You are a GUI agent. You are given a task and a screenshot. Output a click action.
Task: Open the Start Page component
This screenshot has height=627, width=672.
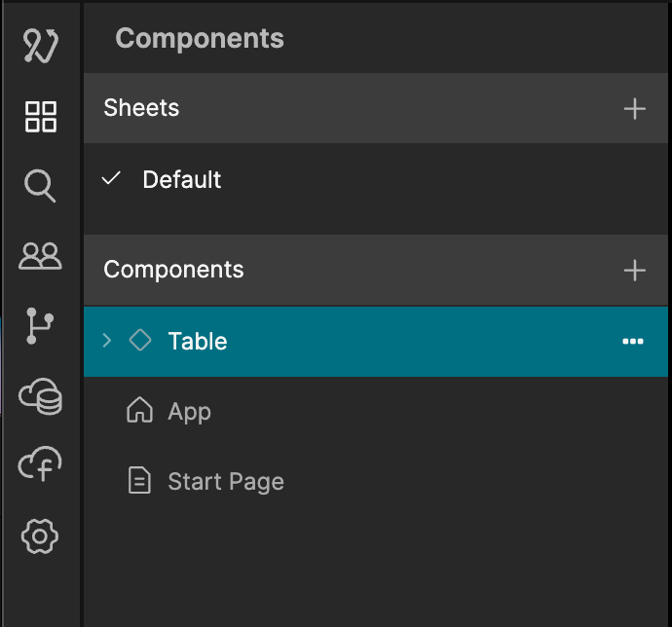point(225,482)
